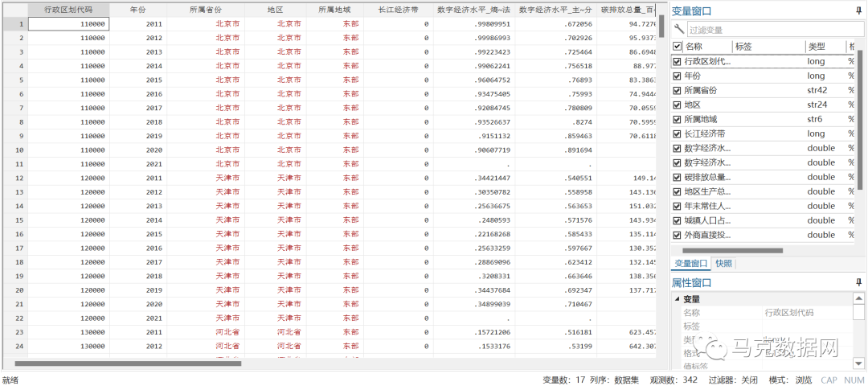Screen dimensions: 868x386
Task: Uncheck the 年末常住人... variable checkbox
Action: click(677, 206)
